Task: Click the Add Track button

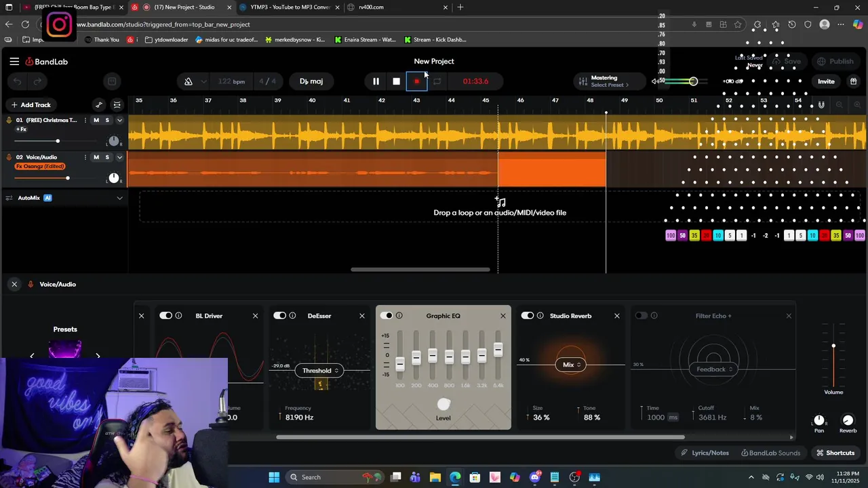Action: point(31,105)
